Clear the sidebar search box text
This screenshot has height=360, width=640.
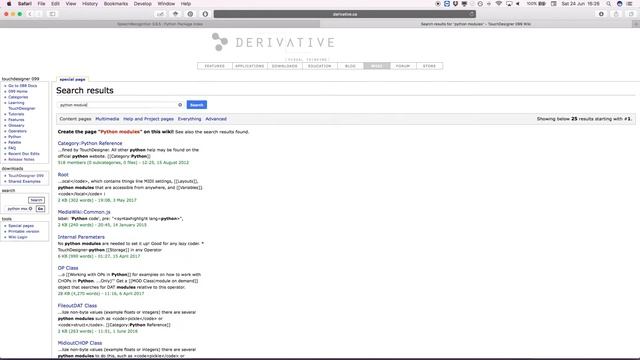30,209
